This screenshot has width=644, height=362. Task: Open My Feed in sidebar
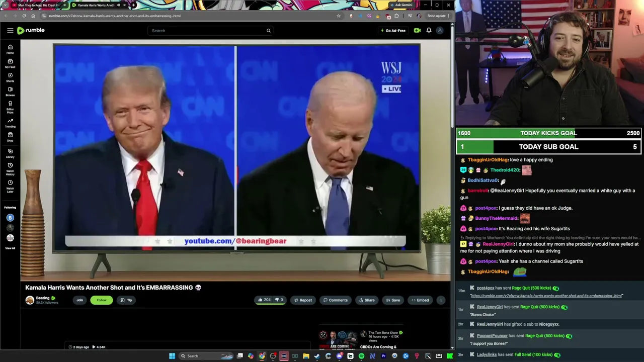coord(10,63)
